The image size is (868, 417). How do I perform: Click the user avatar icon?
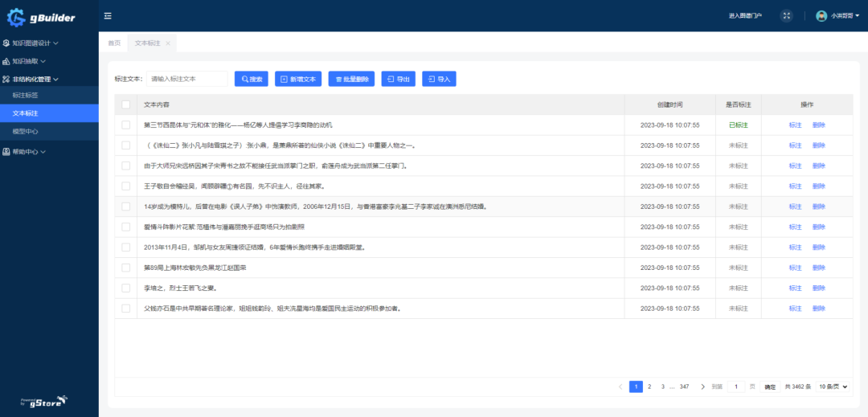pos(821,16)
